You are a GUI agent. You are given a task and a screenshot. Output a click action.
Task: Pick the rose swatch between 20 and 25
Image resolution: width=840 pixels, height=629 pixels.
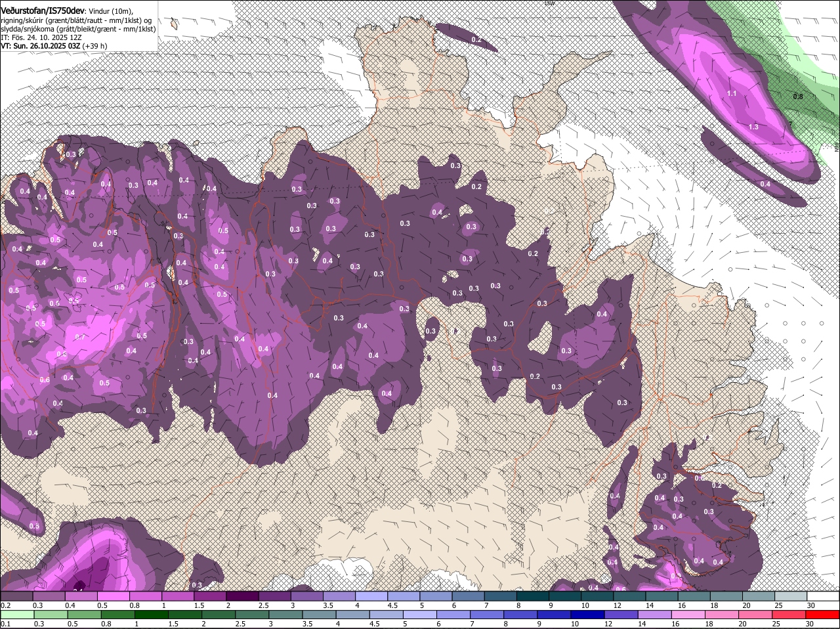(x=756, y=615)
